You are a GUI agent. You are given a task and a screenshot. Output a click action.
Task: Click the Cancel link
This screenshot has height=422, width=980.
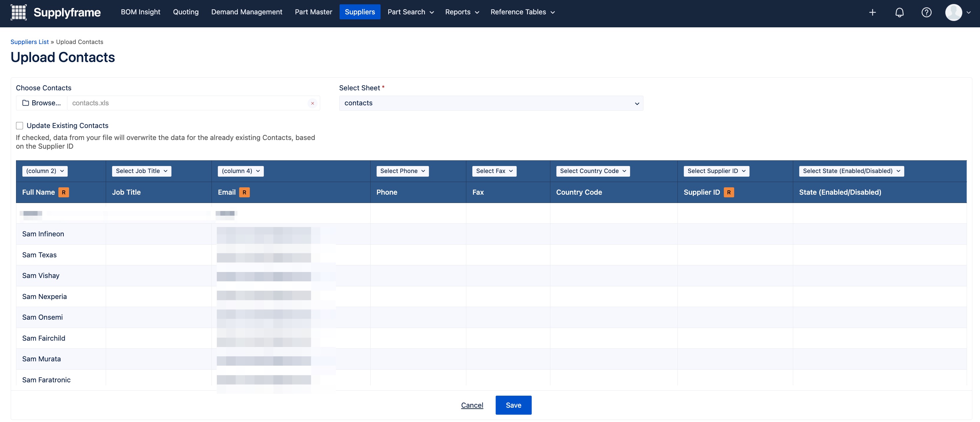pos(472,405)
